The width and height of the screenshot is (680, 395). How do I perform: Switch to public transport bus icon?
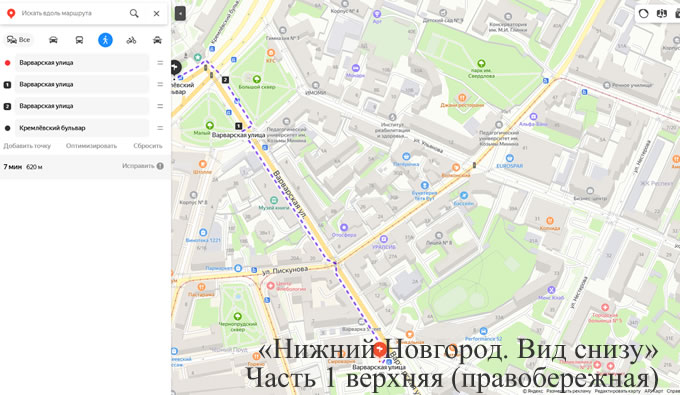(x=79, y=40)
